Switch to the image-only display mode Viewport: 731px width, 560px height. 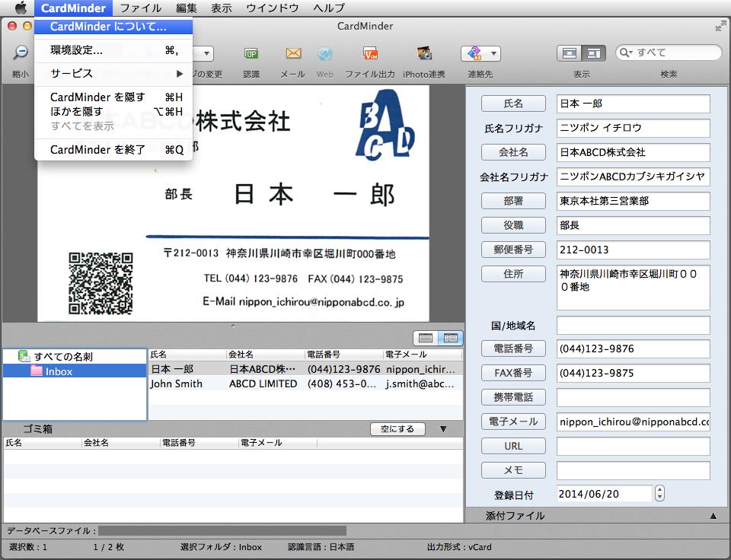pos(570,53)
